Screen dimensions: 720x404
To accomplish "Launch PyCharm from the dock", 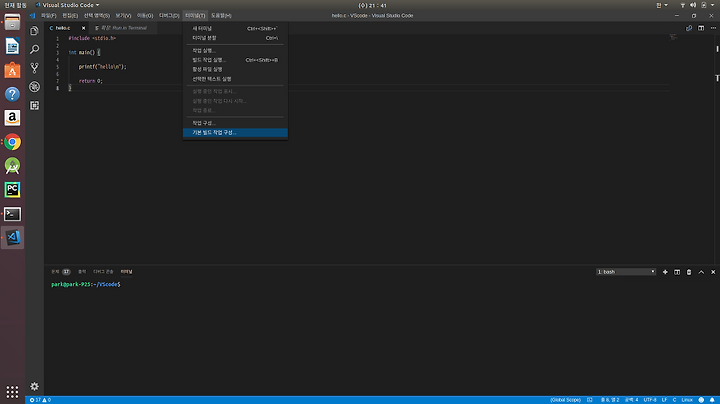I will point(12,190).
